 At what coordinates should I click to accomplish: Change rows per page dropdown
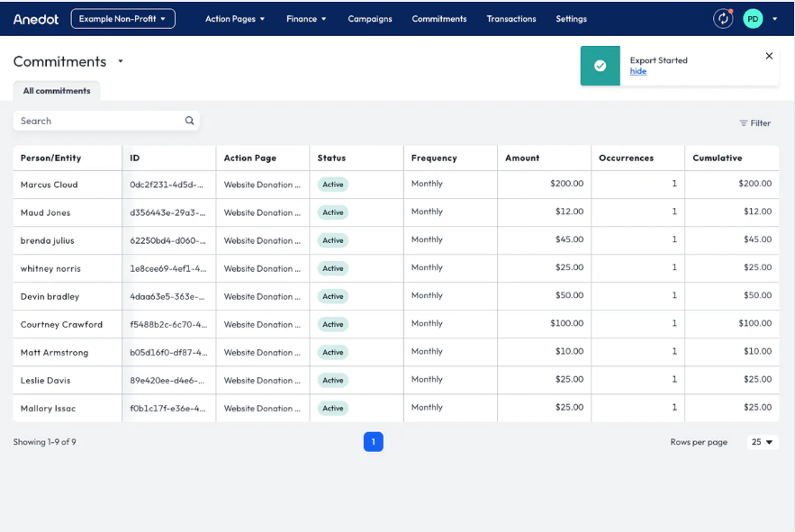[762, 442]
